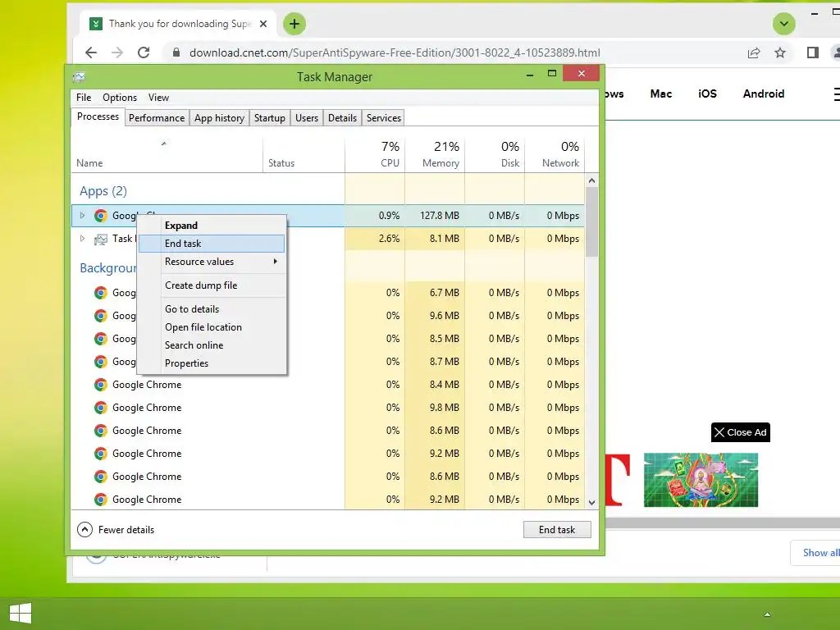This screenshot has width=840, height=630.
Task: Click the Task Manager app row icon
Action: pyautogui.click(x=100, y=239)
